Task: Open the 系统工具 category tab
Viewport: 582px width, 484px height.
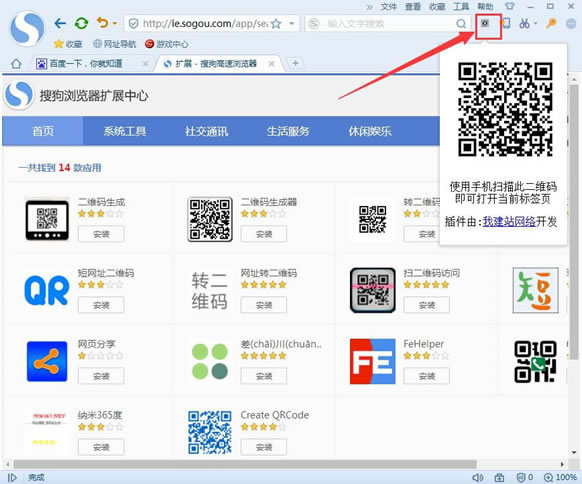Action: [x=125, y=131]
